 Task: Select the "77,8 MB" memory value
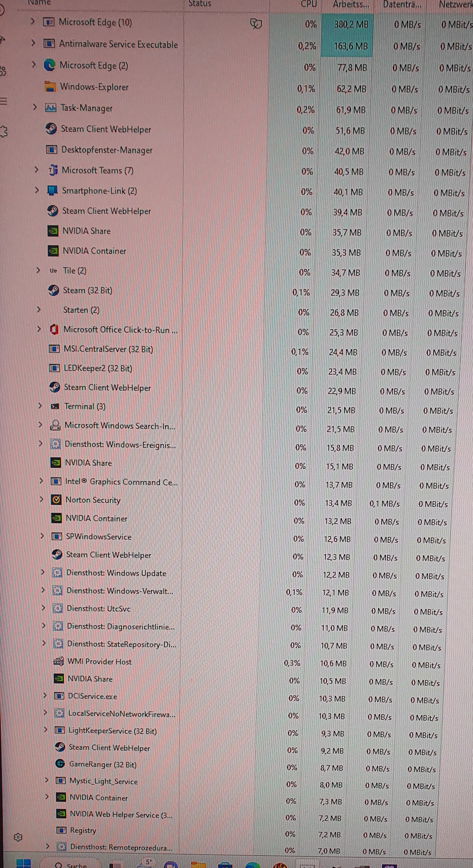[x=352, y=68]
